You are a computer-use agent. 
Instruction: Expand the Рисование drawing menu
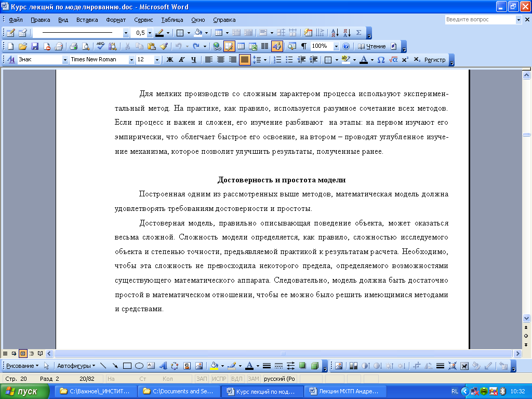22,366
